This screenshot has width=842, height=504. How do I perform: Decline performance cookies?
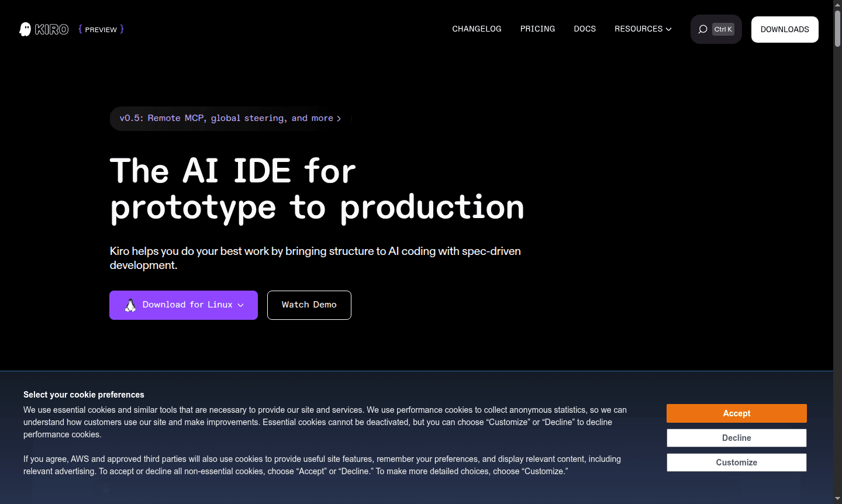click(736, 438)
